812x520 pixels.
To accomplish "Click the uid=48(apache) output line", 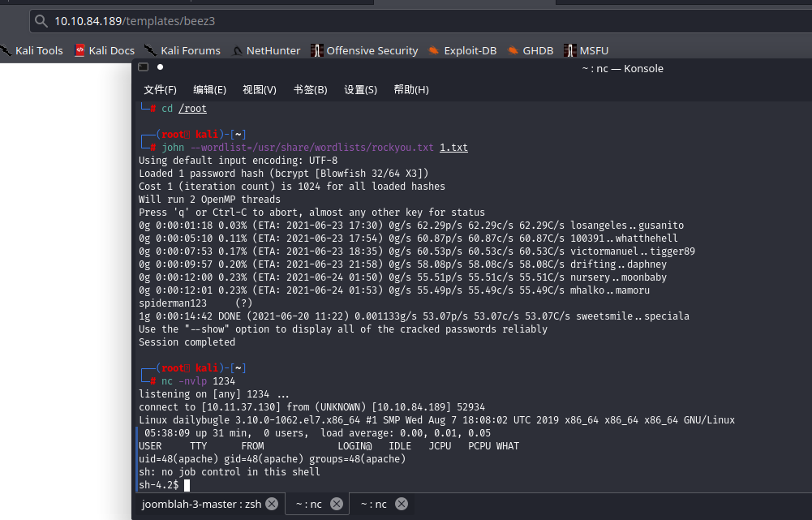I will [x=272, y=459].
